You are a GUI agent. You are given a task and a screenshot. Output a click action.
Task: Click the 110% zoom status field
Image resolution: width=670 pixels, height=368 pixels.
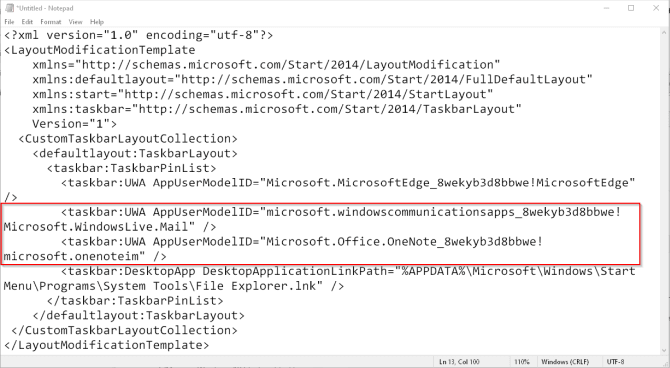tap(521, 362)
